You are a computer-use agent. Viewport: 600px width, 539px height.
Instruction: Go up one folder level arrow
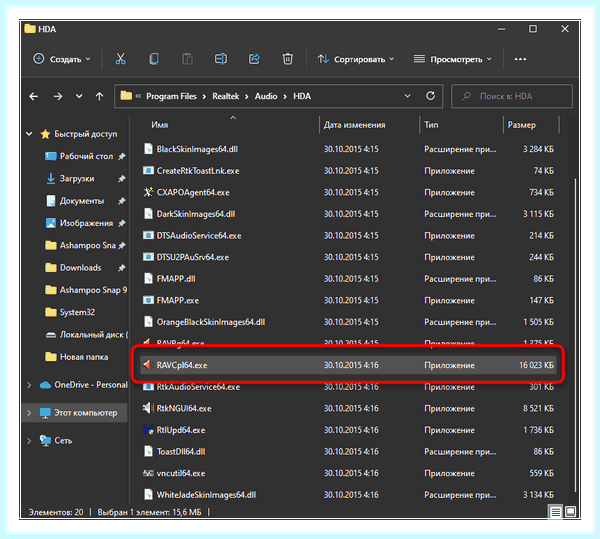pyautogui.click(x=99, y=96)
